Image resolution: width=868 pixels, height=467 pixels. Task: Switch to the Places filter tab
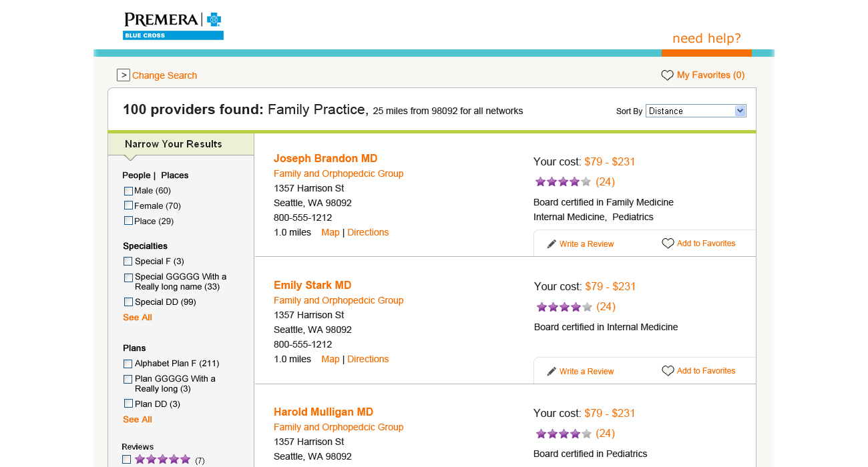tap(175, 175)
